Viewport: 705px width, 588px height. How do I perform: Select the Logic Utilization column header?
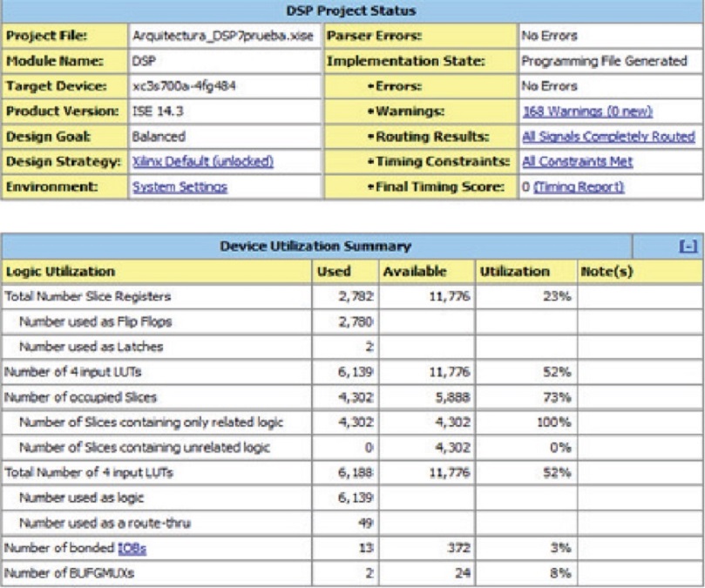61,272
